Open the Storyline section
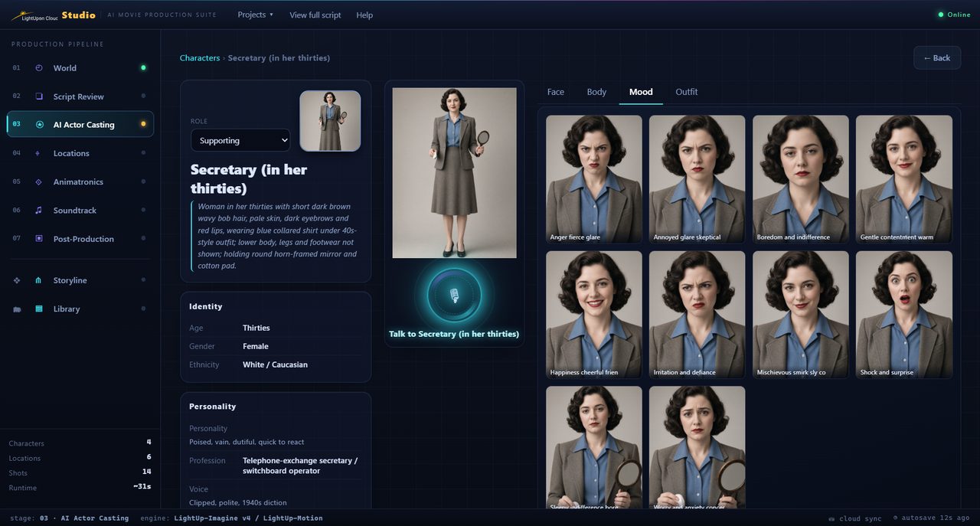 80,280
